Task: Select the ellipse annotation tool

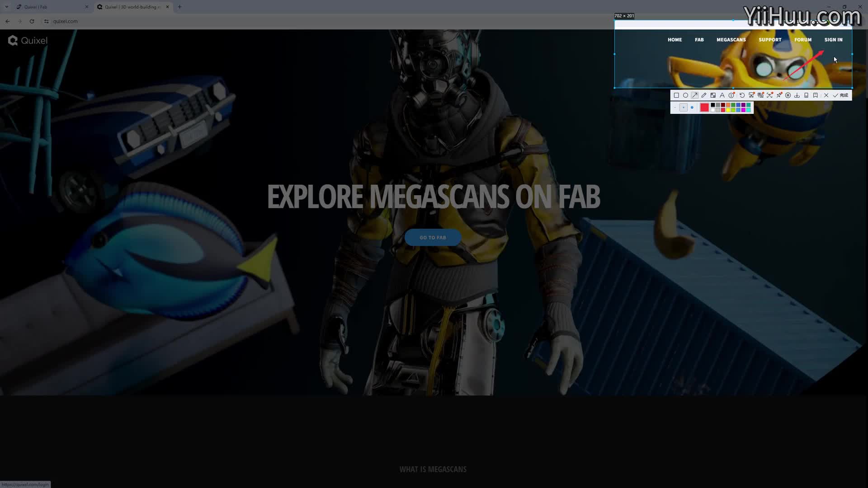Action: 685,95
